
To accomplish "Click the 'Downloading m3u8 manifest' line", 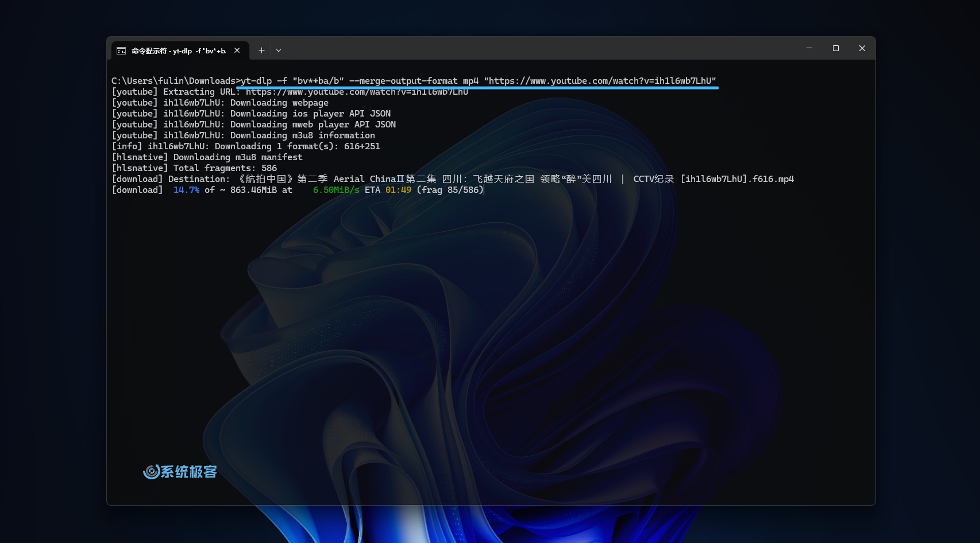I will coord(207,157).
